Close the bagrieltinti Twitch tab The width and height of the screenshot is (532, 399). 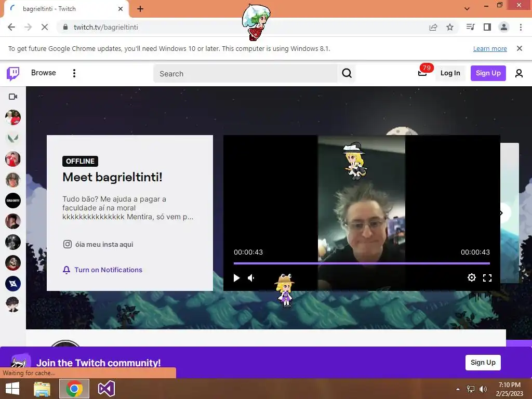click(121, 9)
